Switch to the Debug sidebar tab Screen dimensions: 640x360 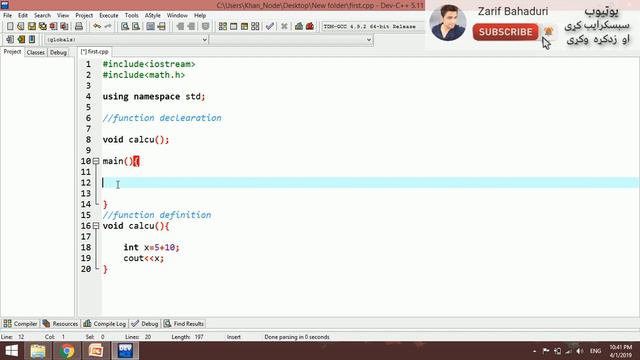(x=58, y=52)
